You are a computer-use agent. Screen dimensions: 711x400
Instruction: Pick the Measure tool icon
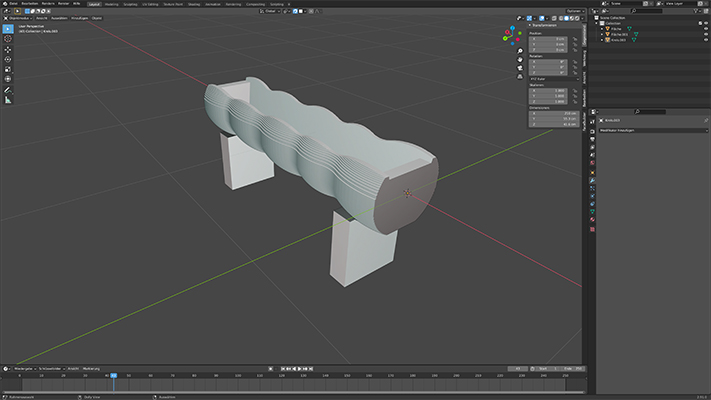pyautogui.click(x=8, y=100)
